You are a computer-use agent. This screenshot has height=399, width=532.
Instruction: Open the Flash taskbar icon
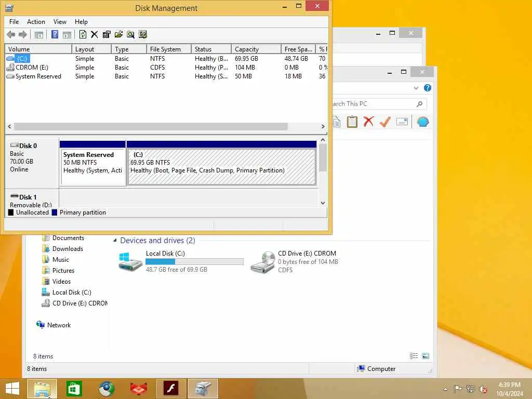coord(170,389)
